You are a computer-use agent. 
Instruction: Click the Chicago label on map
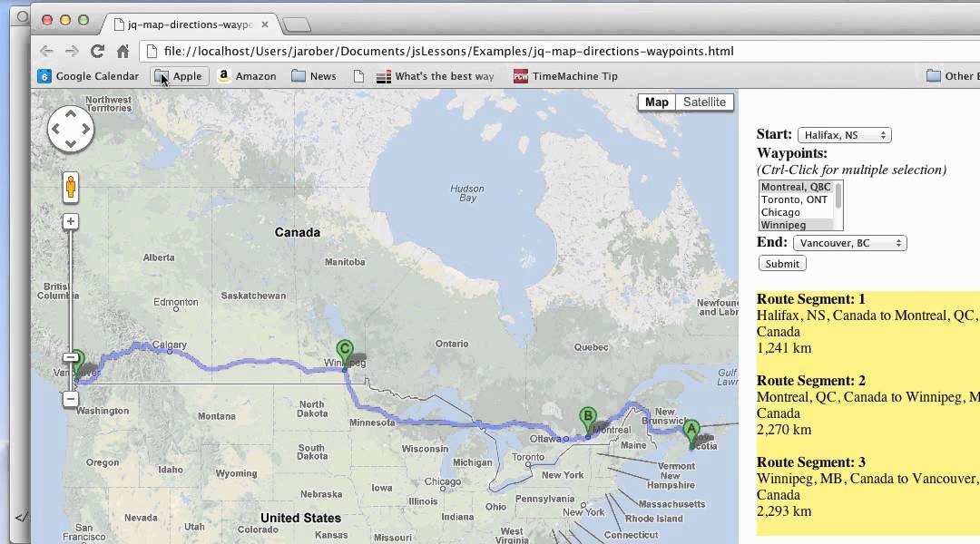tap(443, 481)
